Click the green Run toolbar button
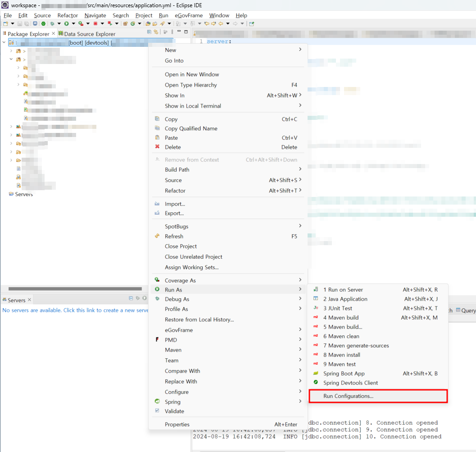Screen dimensions: 476x452 pyautogui.click(x=67, y=24)
